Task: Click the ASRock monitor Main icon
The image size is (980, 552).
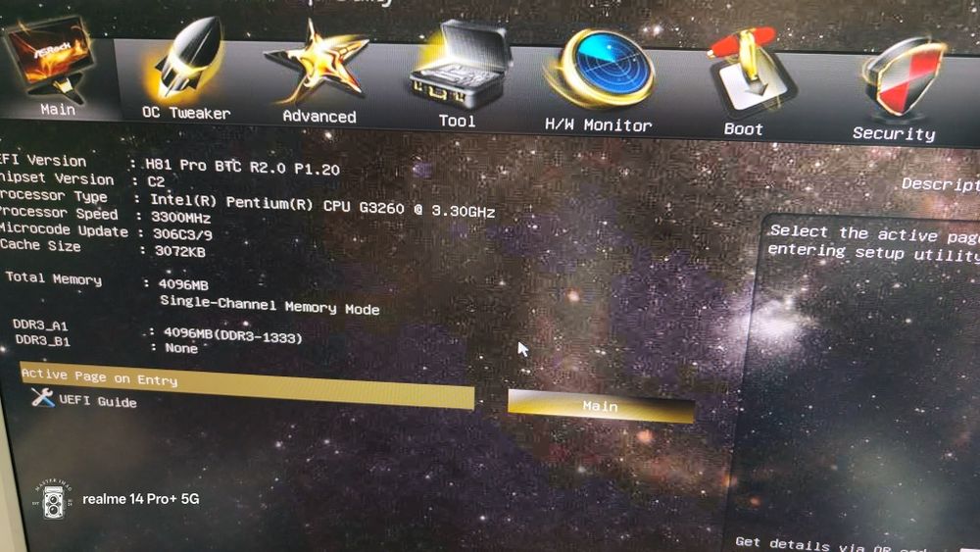Action: pos(49,58)
